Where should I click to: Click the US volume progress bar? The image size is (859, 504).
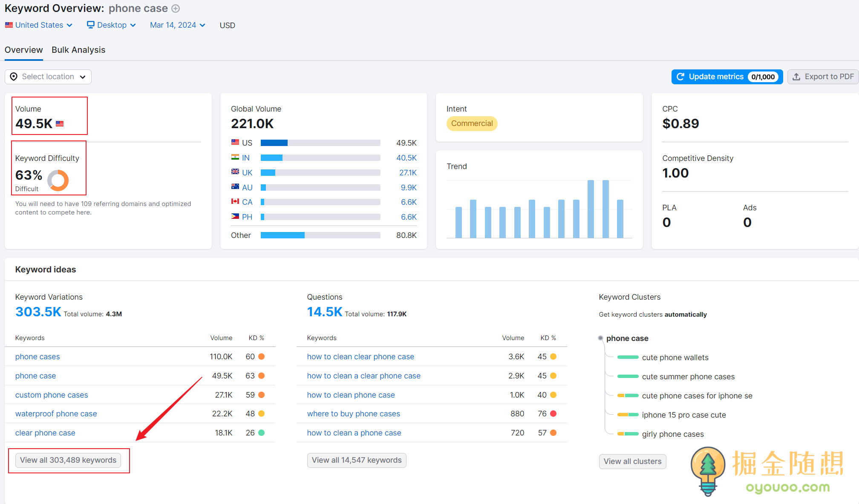tap(320, 143)
